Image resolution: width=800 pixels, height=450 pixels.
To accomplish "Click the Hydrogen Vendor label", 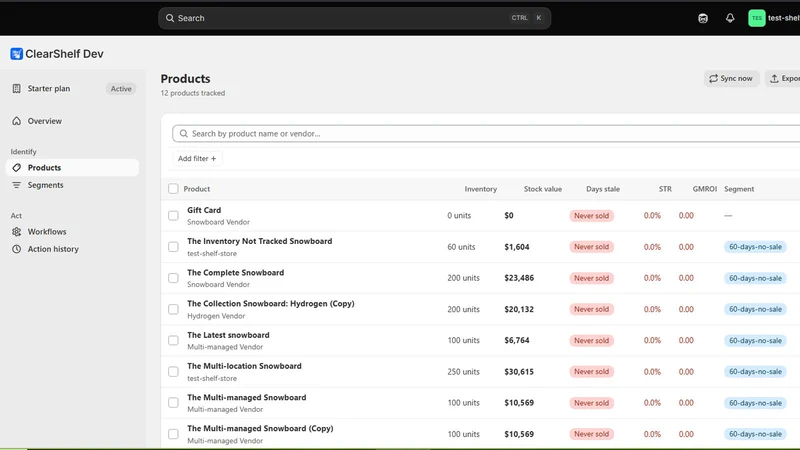I will (216, 316).
